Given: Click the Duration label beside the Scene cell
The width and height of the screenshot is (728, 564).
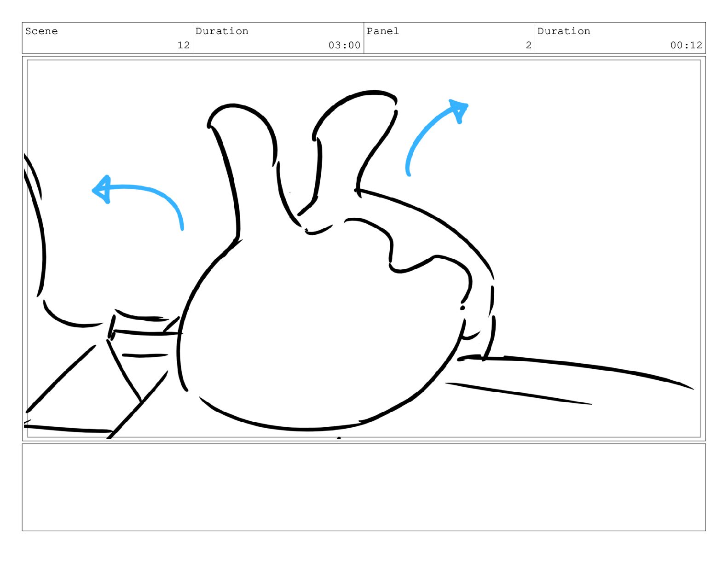Looking at the screenshot, I should (x=222, y=31).
